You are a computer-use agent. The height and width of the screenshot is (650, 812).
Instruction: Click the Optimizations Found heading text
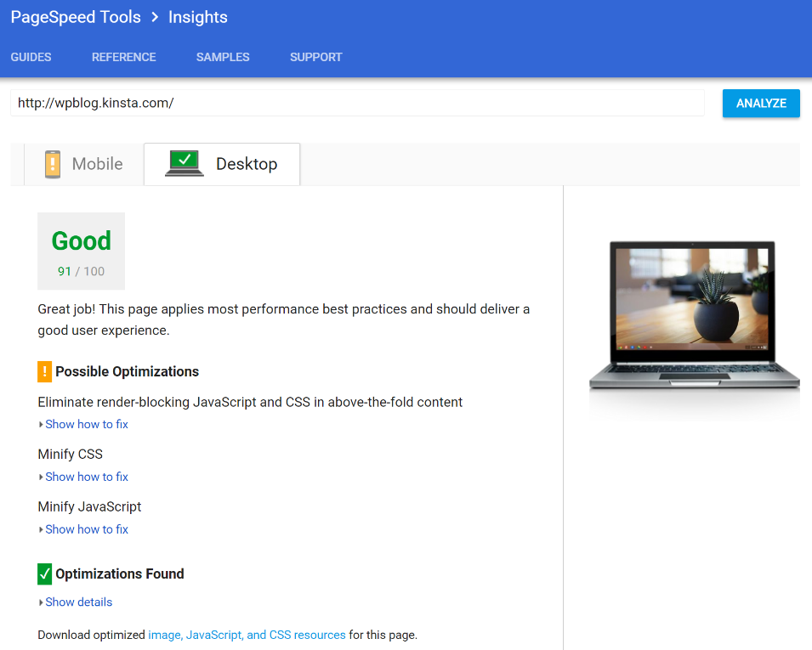[x=120, y=574]
